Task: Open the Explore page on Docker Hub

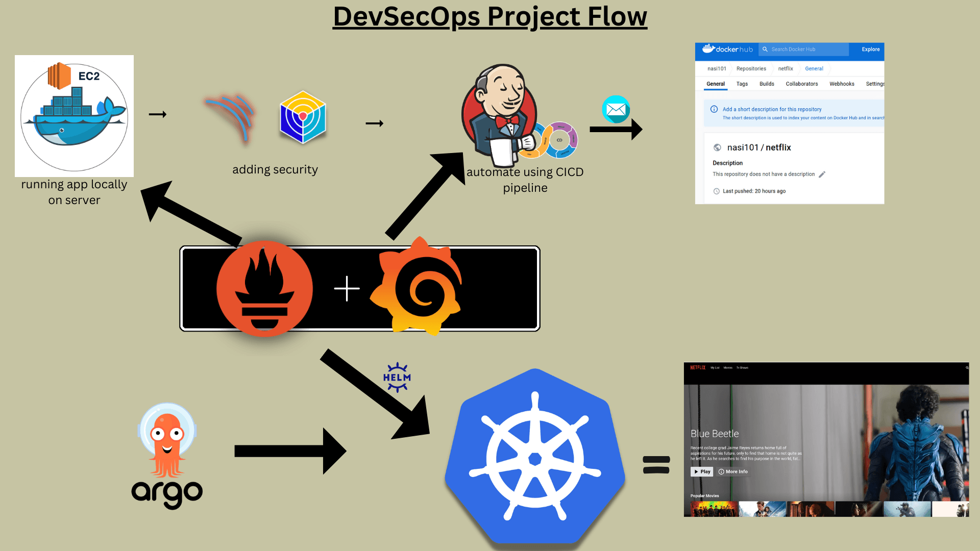Action: click(x=870, y=49)
